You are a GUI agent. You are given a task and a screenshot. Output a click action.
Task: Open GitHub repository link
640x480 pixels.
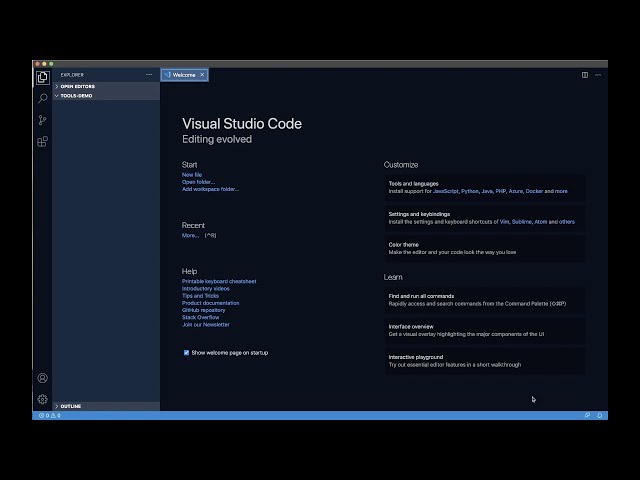point(203,310)
